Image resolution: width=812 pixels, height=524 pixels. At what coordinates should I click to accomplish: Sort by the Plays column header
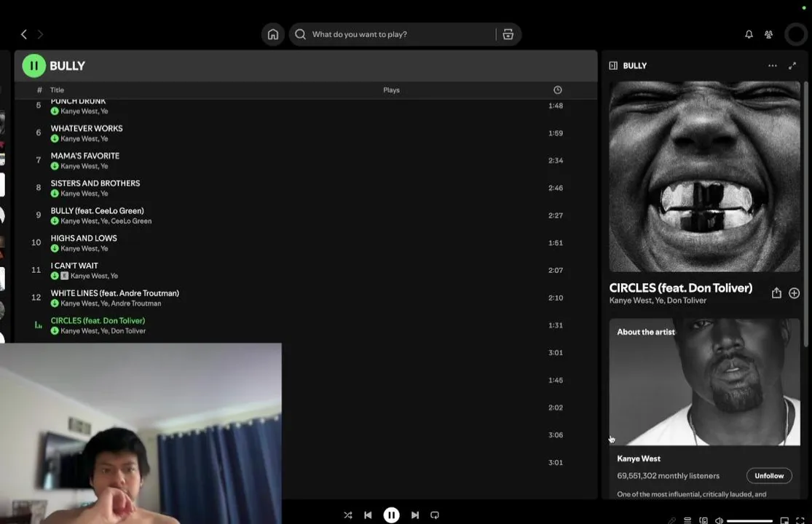click(x=391, y=90)
